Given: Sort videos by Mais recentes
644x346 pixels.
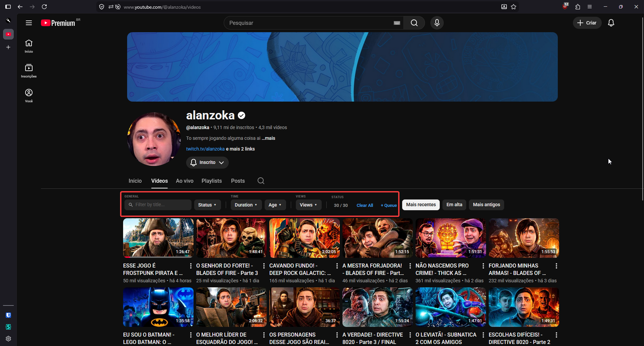Looking at the screenshot, I should click(x=421, y=205).
